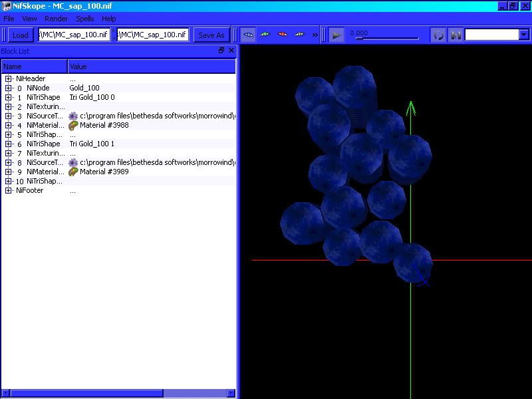
Task: Open the Spells menu
Action: 85,19
